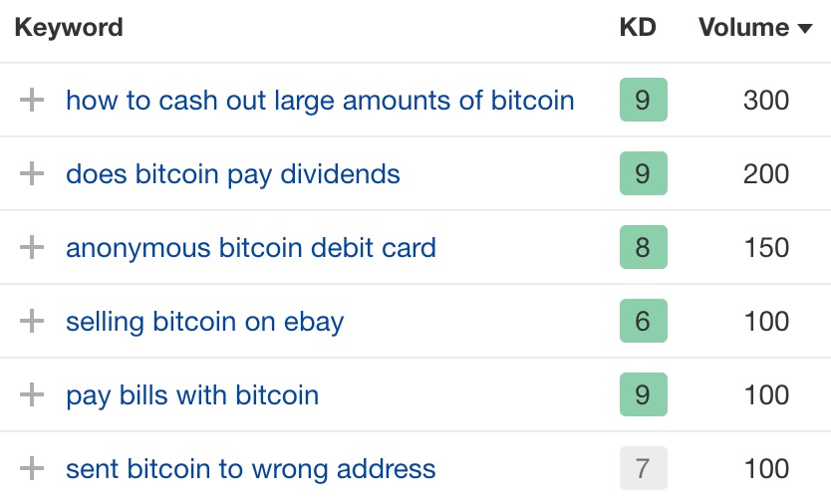Click the plus icon next to 'selling bitcoin on ebay'
The height and width of the screenshot is (504, 831).
(33, 321)
